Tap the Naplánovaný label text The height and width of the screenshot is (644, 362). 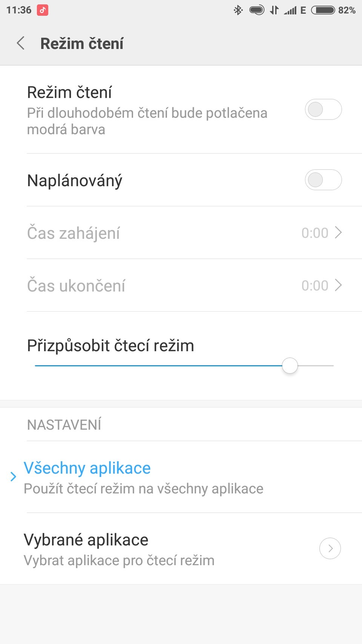(75, 181)
